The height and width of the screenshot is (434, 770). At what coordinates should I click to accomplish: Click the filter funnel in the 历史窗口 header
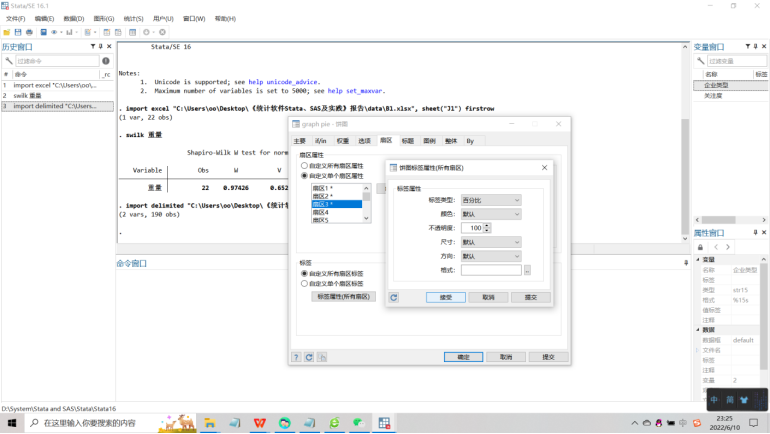tap(93, 46)
